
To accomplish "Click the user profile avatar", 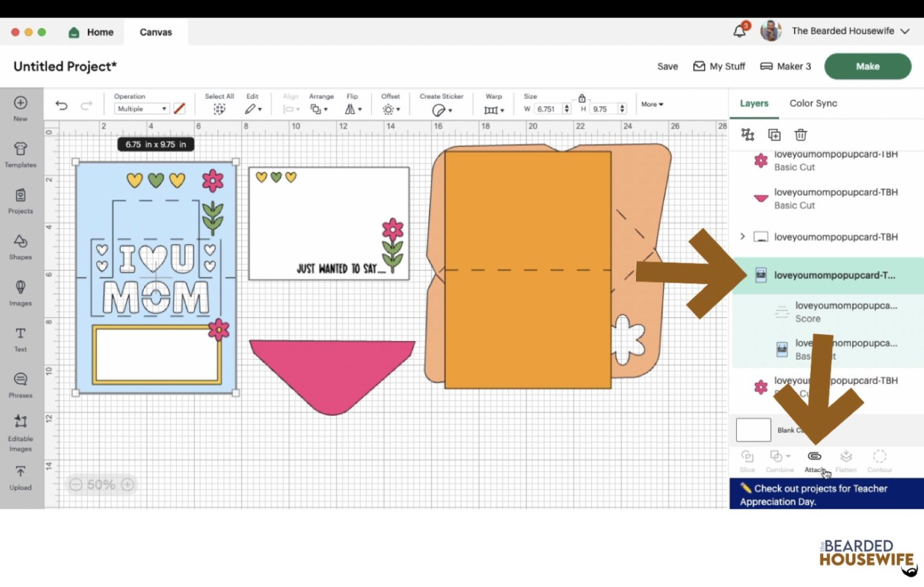I will (771, 31).
